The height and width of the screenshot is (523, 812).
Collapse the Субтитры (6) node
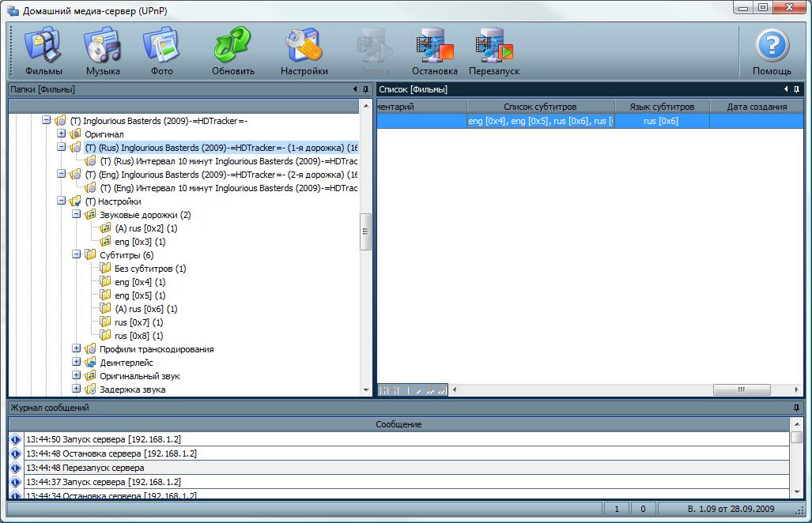pyautogui.click(x=76, y=254)
